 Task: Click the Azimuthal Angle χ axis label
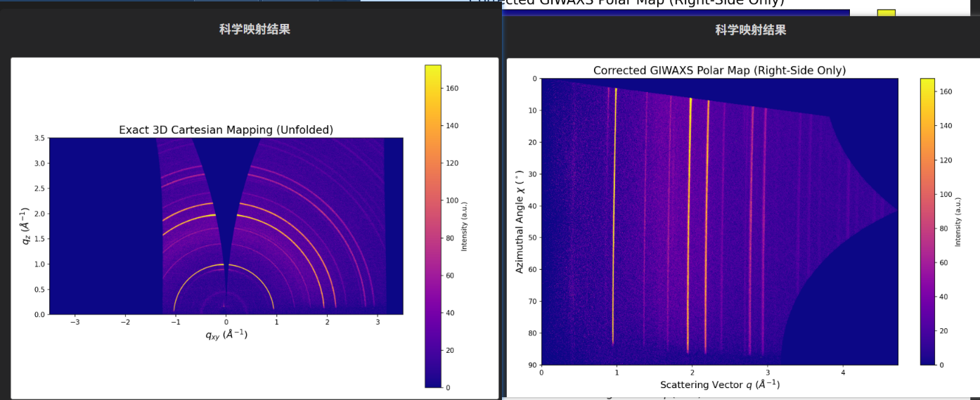pyautogui.click(x=520, y=221)
